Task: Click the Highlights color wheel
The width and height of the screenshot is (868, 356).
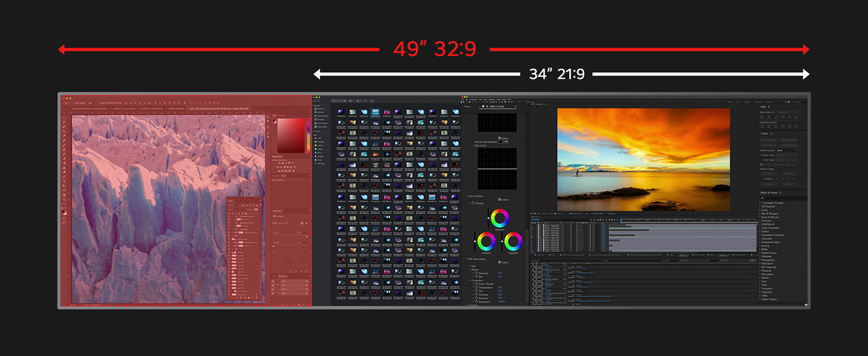Action: click(x=513, y=241)
